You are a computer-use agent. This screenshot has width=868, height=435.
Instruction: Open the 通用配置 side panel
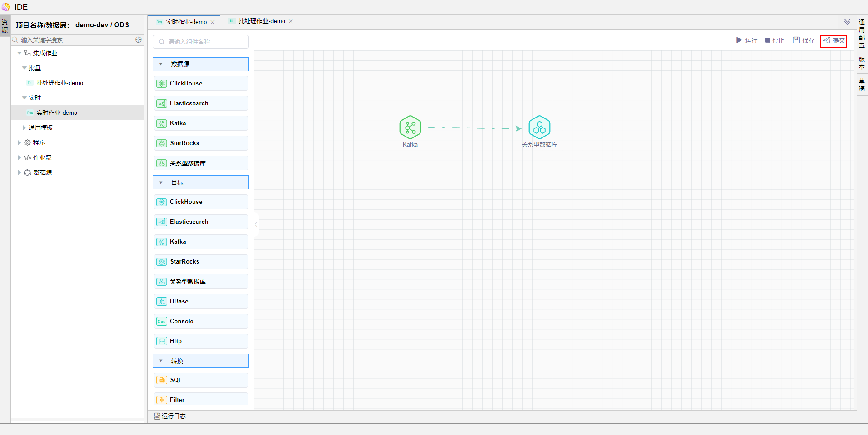(x=862, y=34)
